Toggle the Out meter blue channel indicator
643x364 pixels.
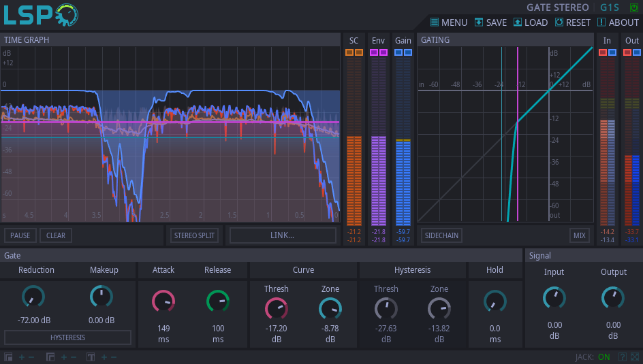click(x=637, y=52)
